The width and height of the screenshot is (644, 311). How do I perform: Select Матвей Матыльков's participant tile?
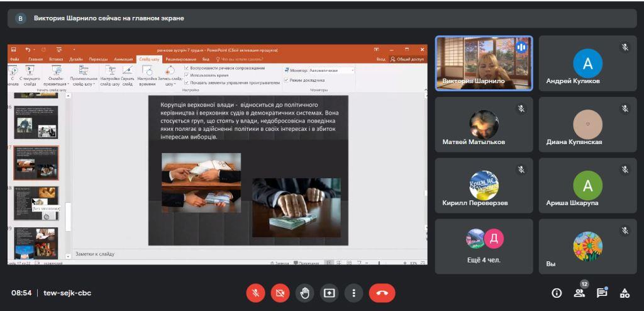484,124
